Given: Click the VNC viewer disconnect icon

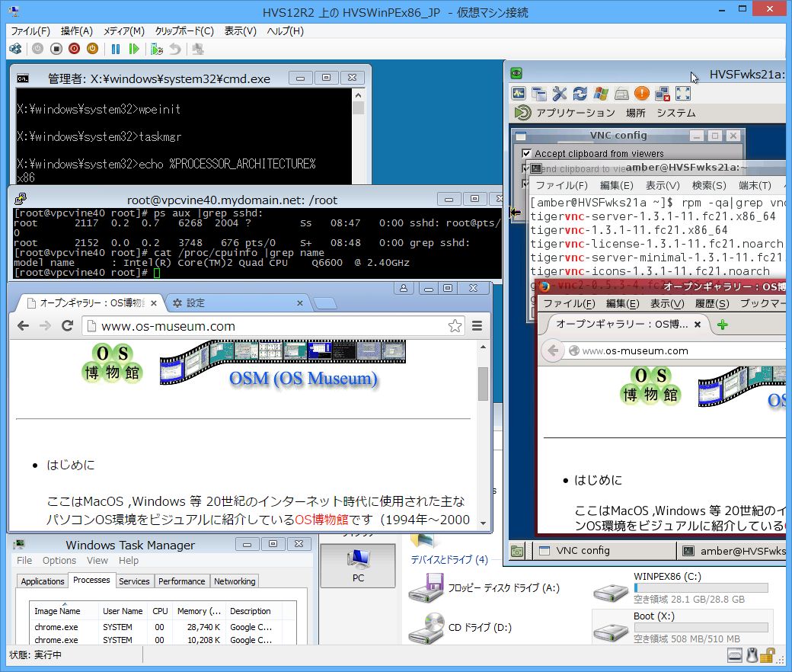Looking at the screenshot, I should 663,94.
